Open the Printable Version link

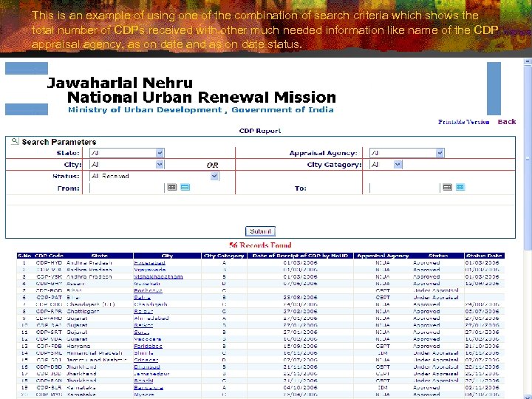point(463,122)
